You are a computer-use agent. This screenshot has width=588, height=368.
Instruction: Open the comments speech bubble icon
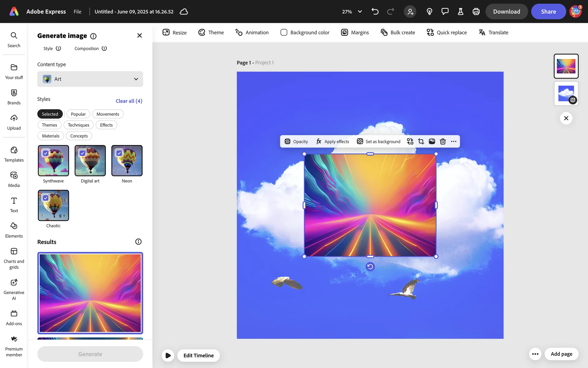pyautogui.click(x=445, y=12)
